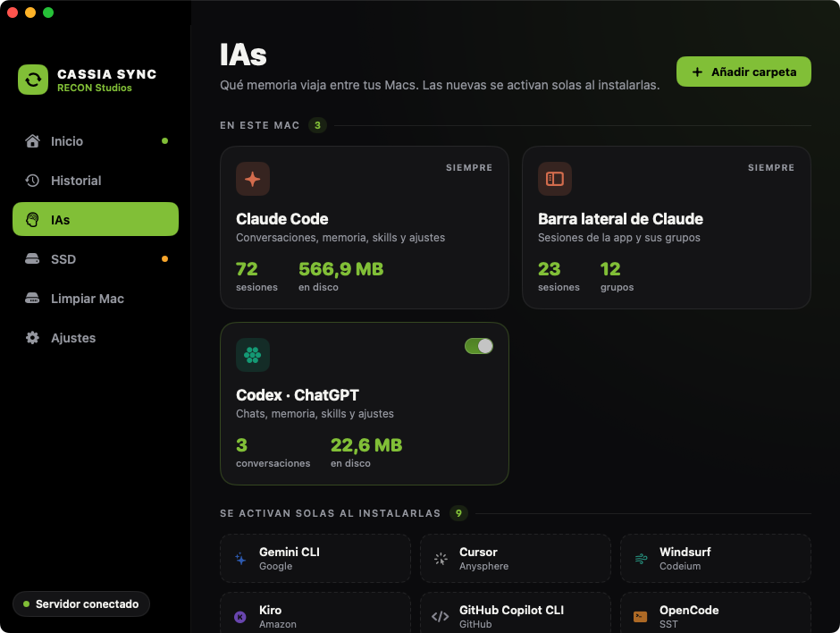Click the 566,9 MB en disco value
840x633 pixels.
coord(340,268)
